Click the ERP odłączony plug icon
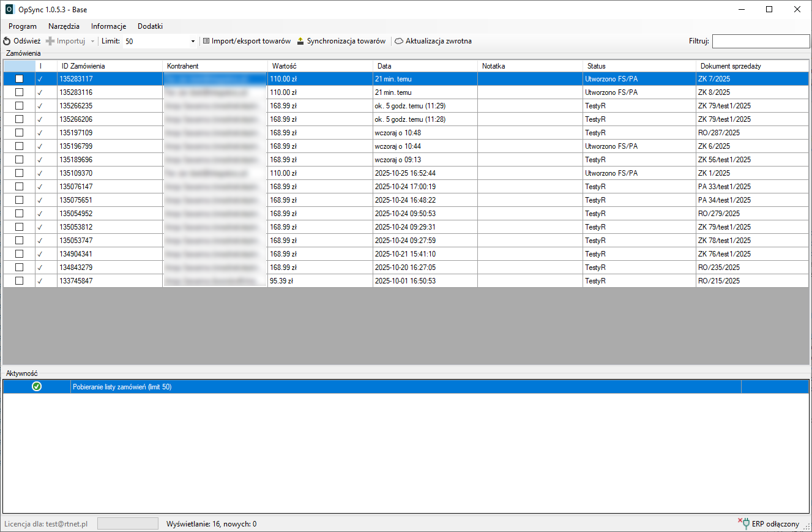 coord(743,523)
